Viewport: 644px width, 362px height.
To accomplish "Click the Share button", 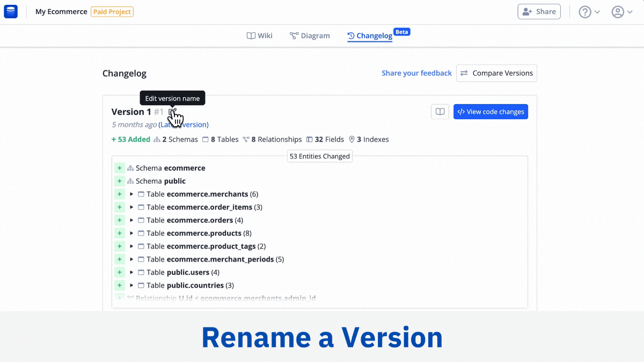I will point(539,11).
